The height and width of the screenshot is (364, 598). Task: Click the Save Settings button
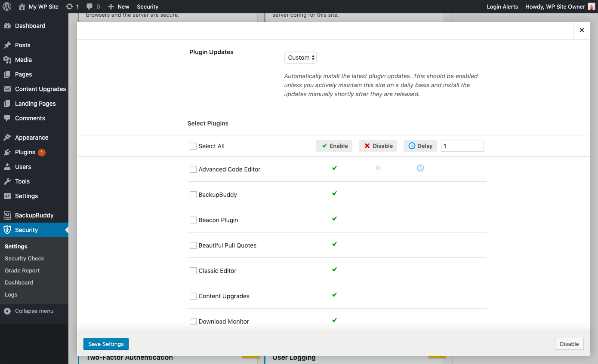coord(106,344)
